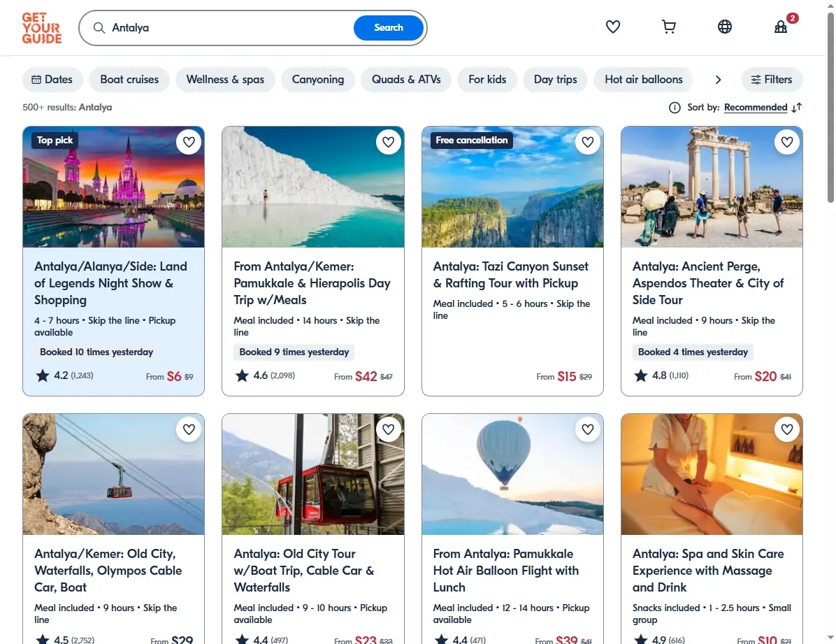Select Hot air balloons category
Image resolution: width=836 pixels, height=644 pixels.
pyautogui.click(x=644, y=80)
